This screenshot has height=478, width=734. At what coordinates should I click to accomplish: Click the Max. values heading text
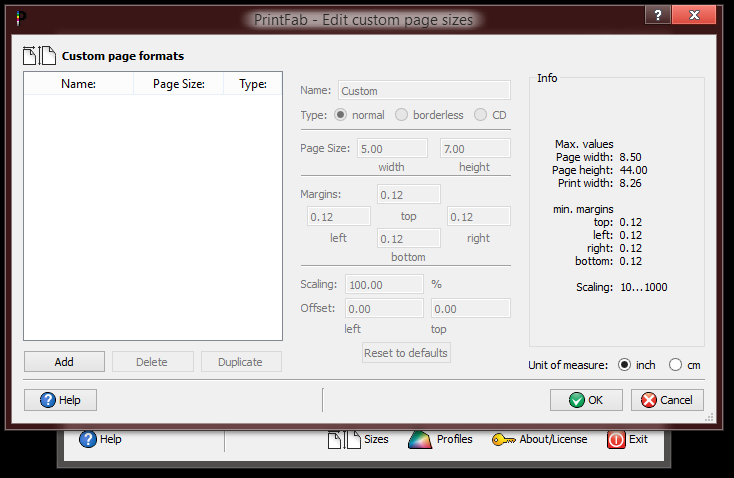coord(584,144)
